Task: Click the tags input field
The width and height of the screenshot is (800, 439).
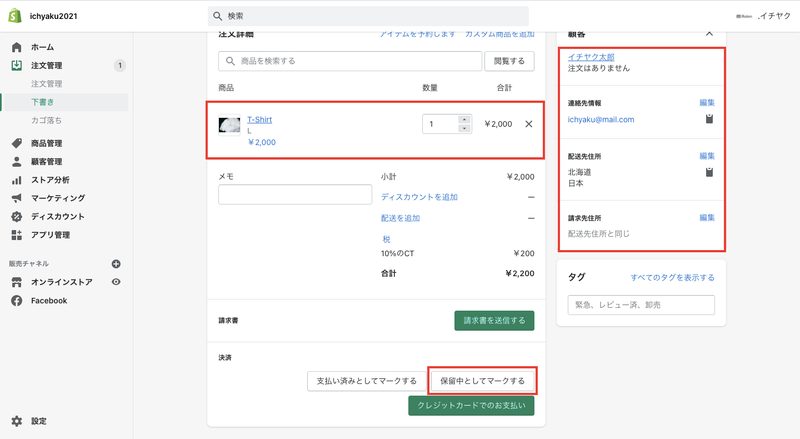Action: tap(641, 305)
